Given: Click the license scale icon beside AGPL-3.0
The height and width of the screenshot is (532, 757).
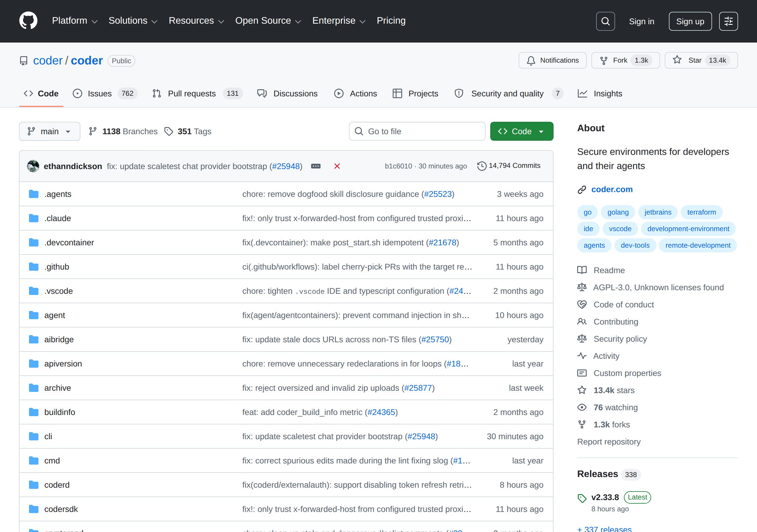Looking at the screenshot, I should click(x=582, y=287).
